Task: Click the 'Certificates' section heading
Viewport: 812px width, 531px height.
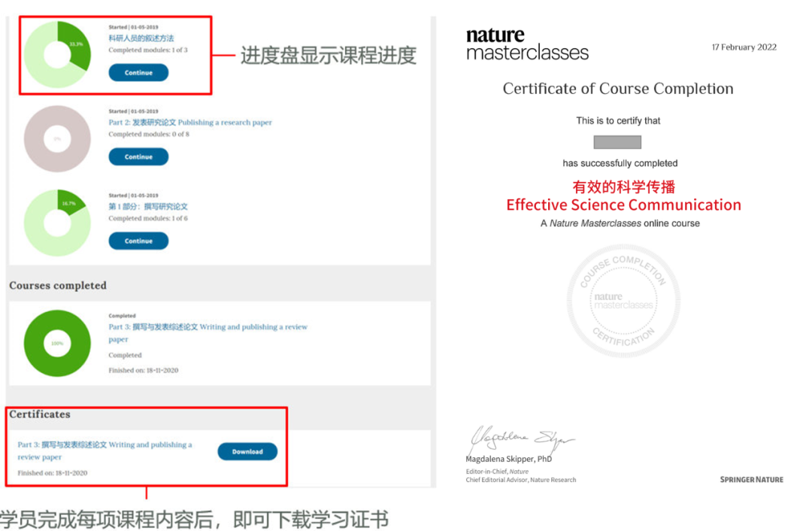Action: pyautogui.click(x=40, y=414)
